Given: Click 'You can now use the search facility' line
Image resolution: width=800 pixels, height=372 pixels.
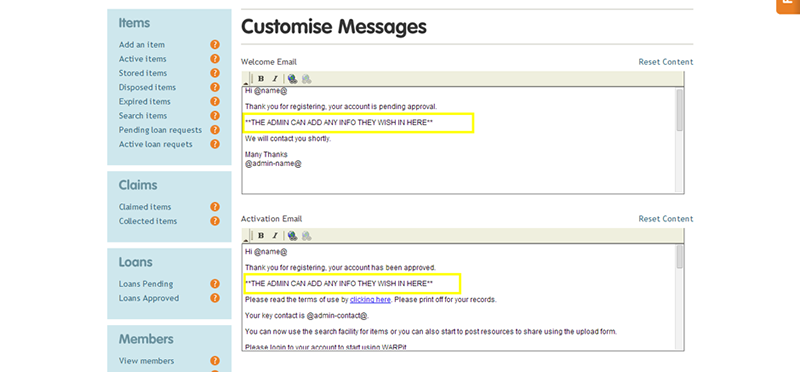Looking at the screenshot, I should [x=431, y=332].
